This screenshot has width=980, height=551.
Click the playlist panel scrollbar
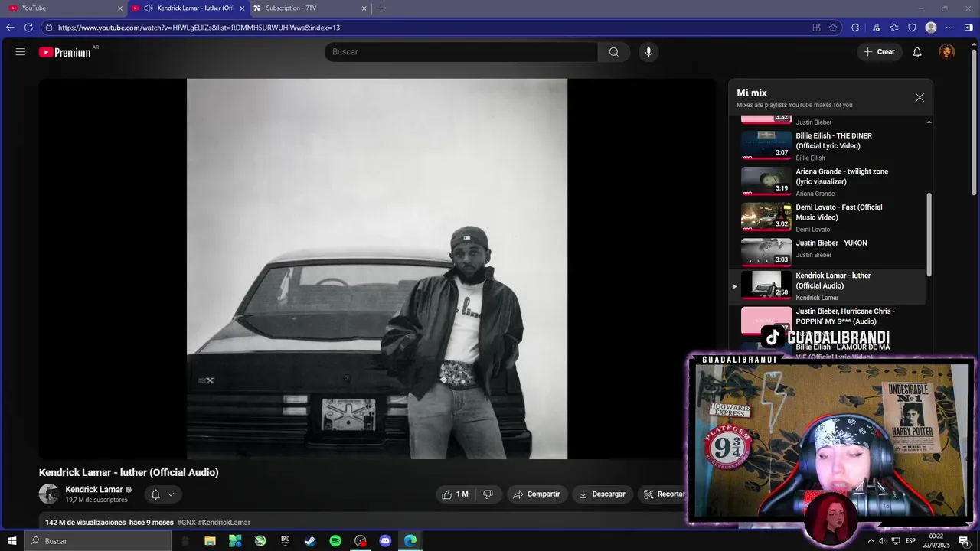pyautogui.click(x=929, y=234)
